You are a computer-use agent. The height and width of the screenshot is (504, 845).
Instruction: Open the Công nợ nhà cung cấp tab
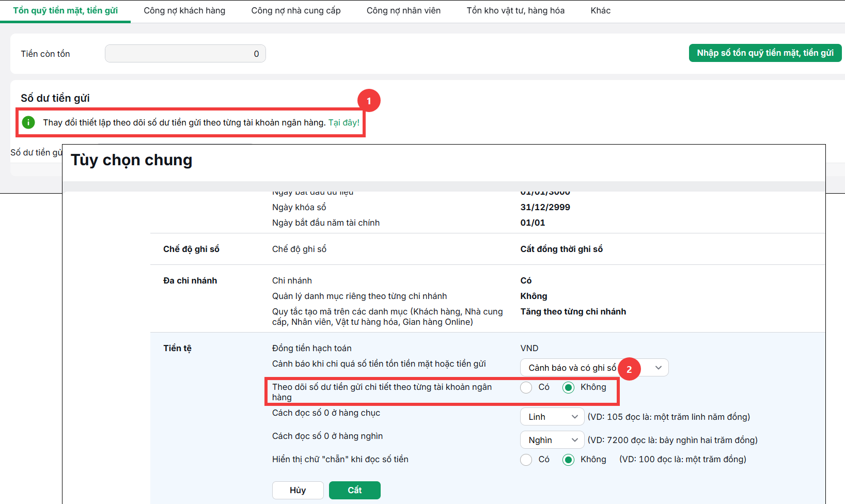[296, 11]
